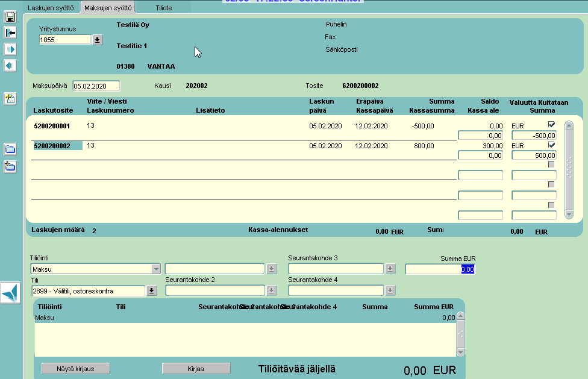Uncheck Kuitataan checkbox for invoice 5200200001
This screenshot has width=588, height=379.
point(551,125)
